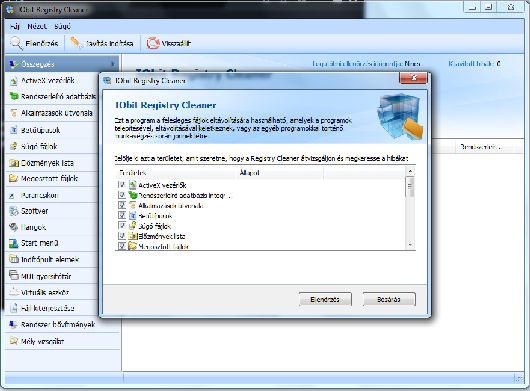Uncheck Betűtípusok checkbox in dialog

click(x=122, y=215)
